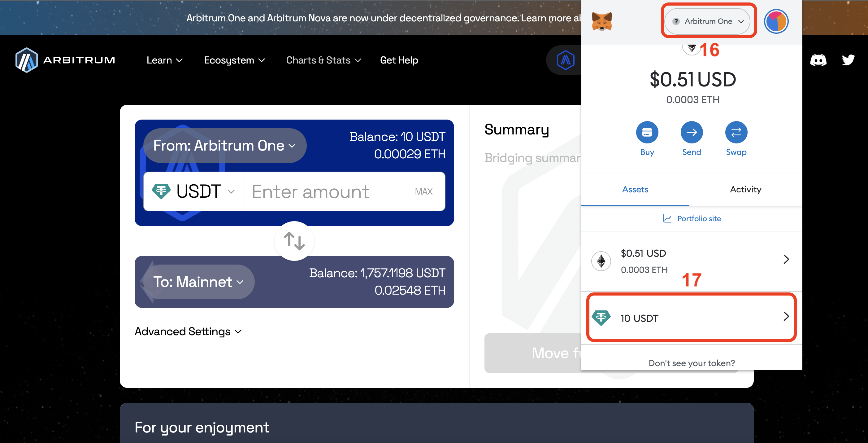Open the Ecosystem menu
868x443 pixels.
click(234, 60)
